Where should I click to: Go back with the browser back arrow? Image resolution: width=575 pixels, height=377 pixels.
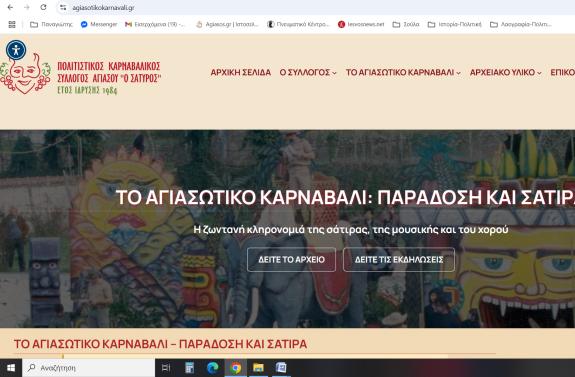(10, 7)
